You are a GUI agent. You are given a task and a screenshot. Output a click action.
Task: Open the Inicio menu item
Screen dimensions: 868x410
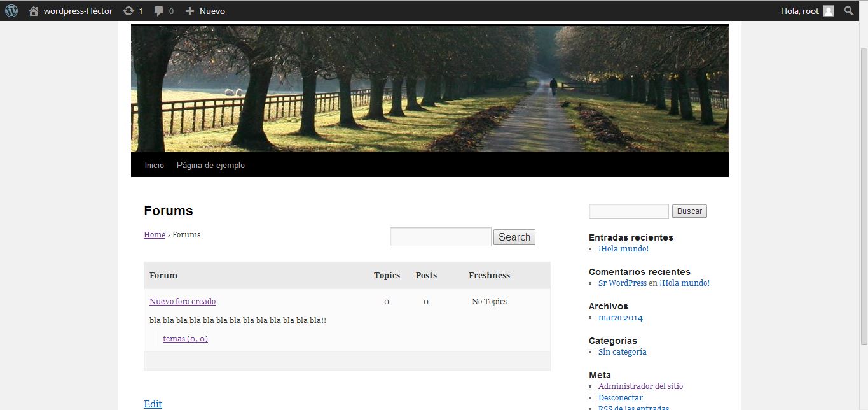(x=154, y=165)
